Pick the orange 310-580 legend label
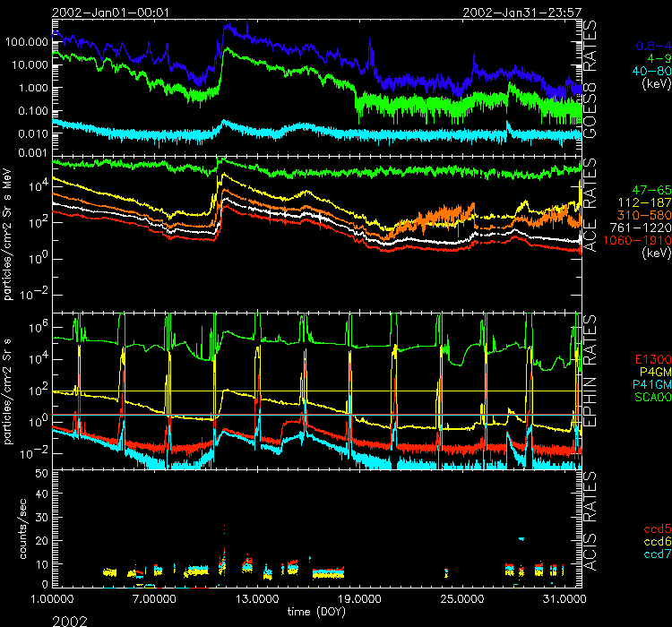 pyautogui.click(x=644, y=217)
